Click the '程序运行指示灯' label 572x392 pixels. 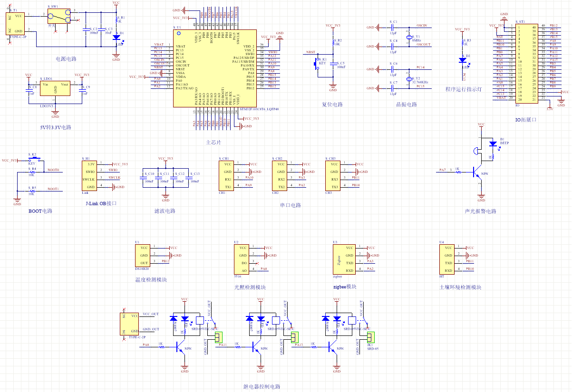pos(463,89)
